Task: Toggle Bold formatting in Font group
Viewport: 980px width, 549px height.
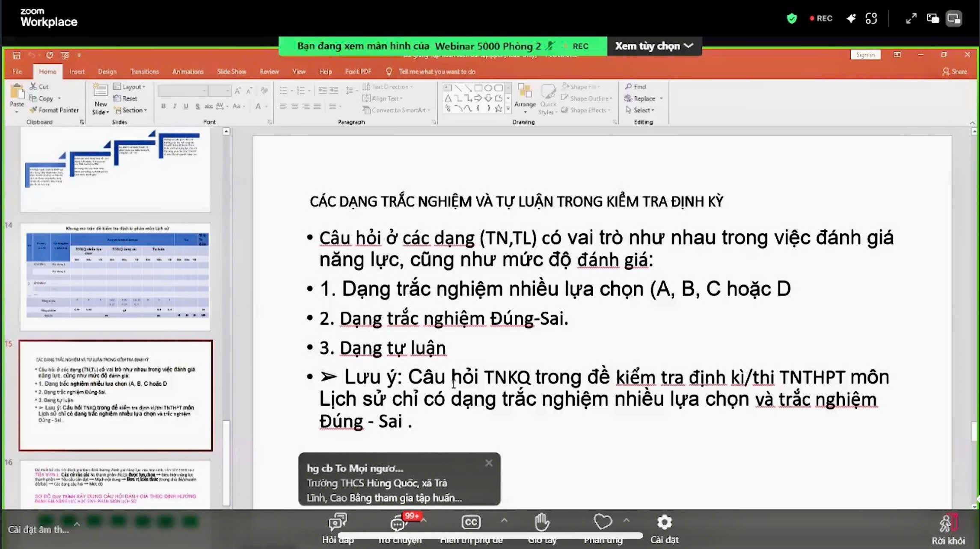Action: (x=163, y=106)
